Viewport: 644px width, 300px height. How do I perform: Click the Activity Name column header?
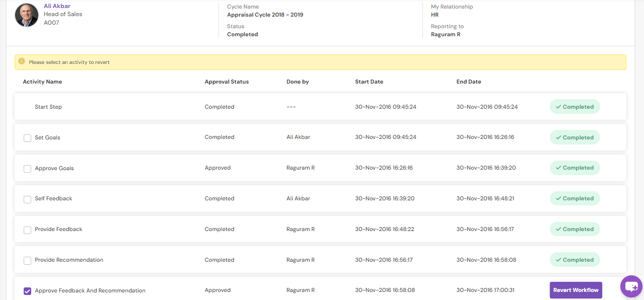(42, 82)
